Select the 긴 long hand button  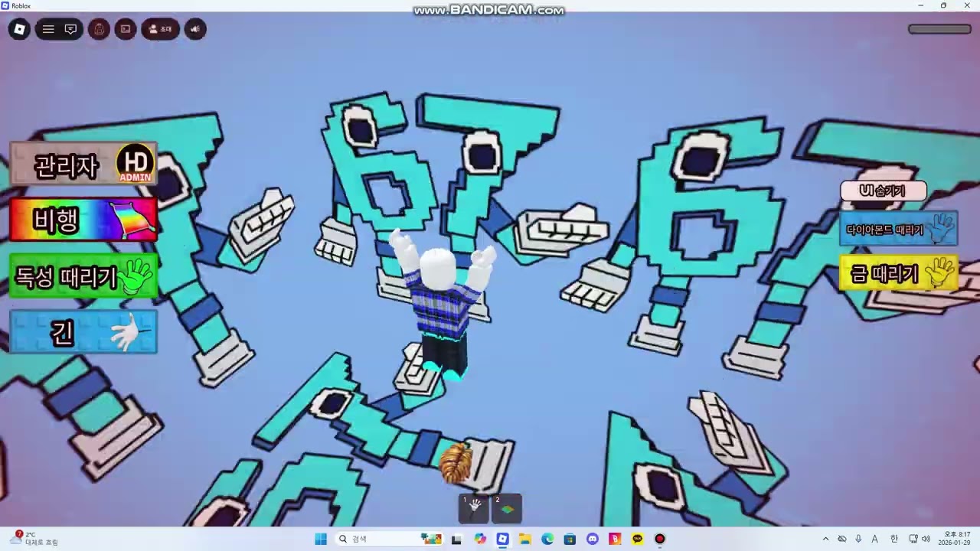point(83,332)
